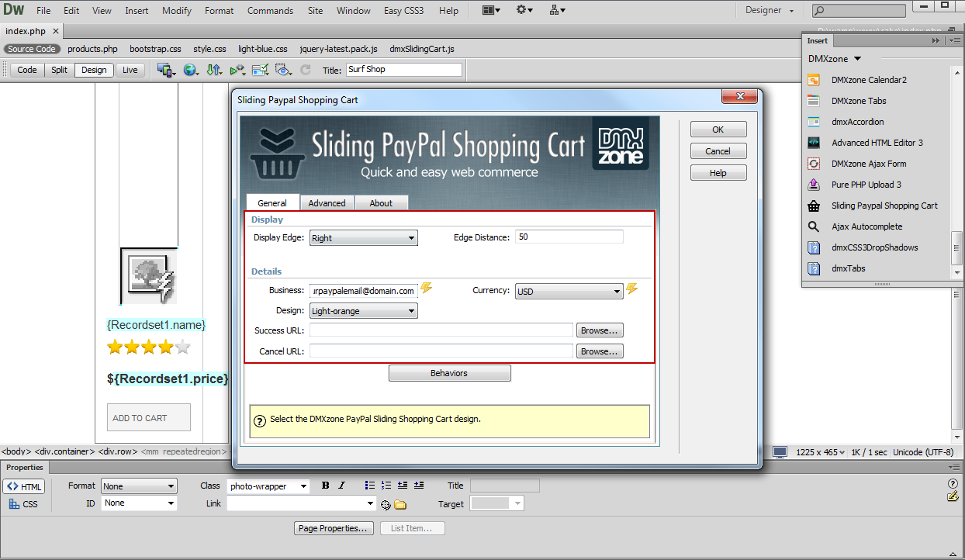
Task: Open the Display Edge dropdown
Action: pyautogui.click(x=364, y=238)
